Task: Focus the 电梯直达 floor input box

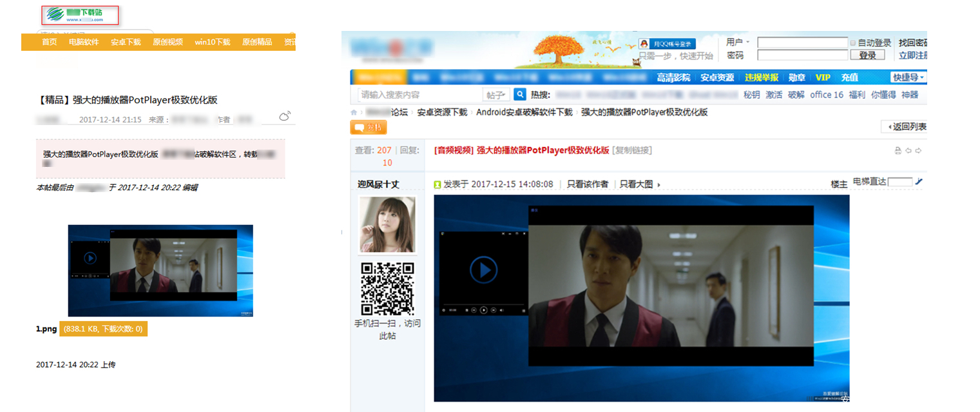Action: (x=900, y=182)
